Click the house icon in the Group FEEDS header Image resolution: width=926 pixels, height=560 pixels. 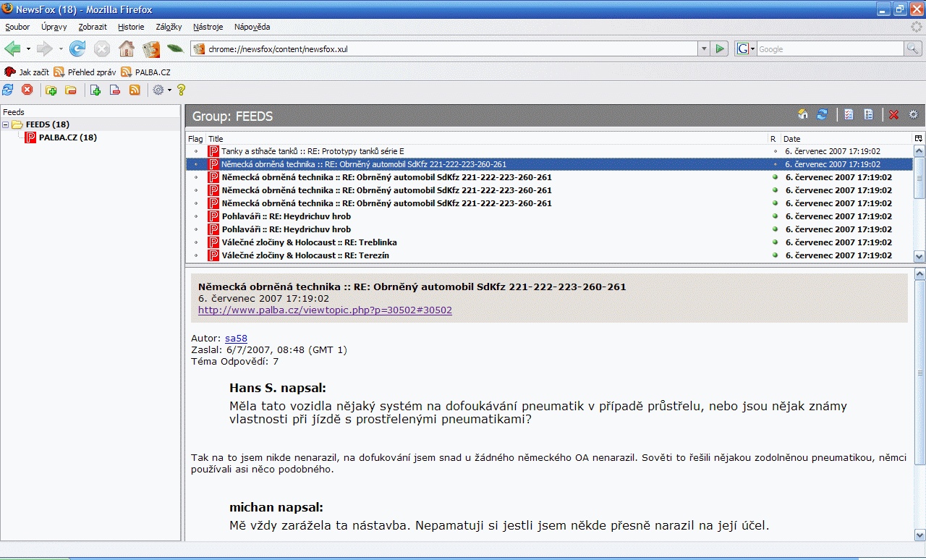(803, 114)
